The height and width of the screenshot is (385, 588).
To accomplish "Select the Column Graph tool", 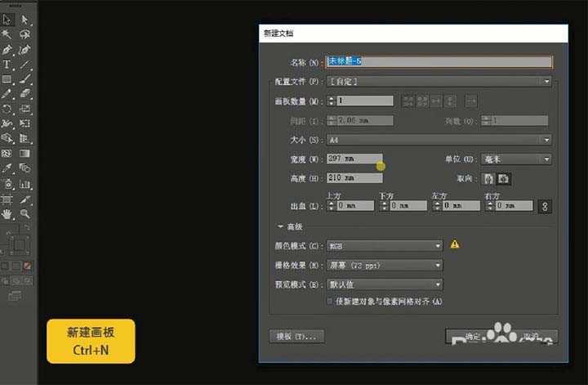I will tap(24, 184).
